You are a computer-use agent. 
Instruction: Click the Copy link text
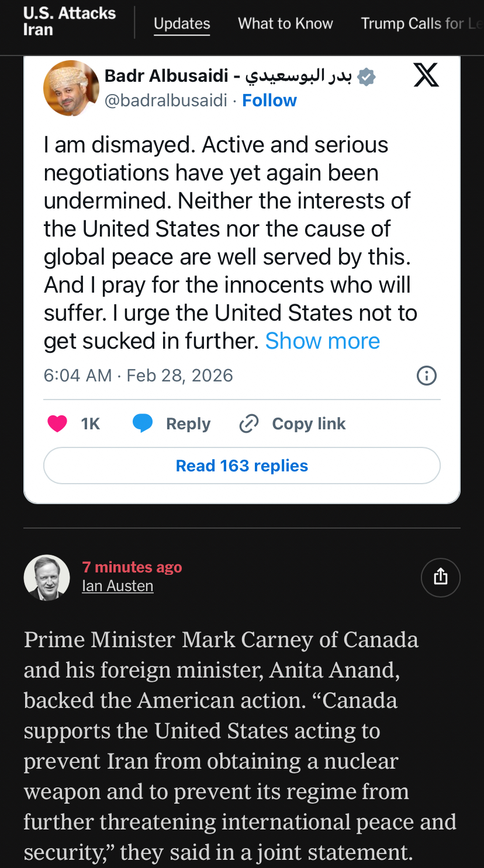pyautogui.click(x=309, y=423)
